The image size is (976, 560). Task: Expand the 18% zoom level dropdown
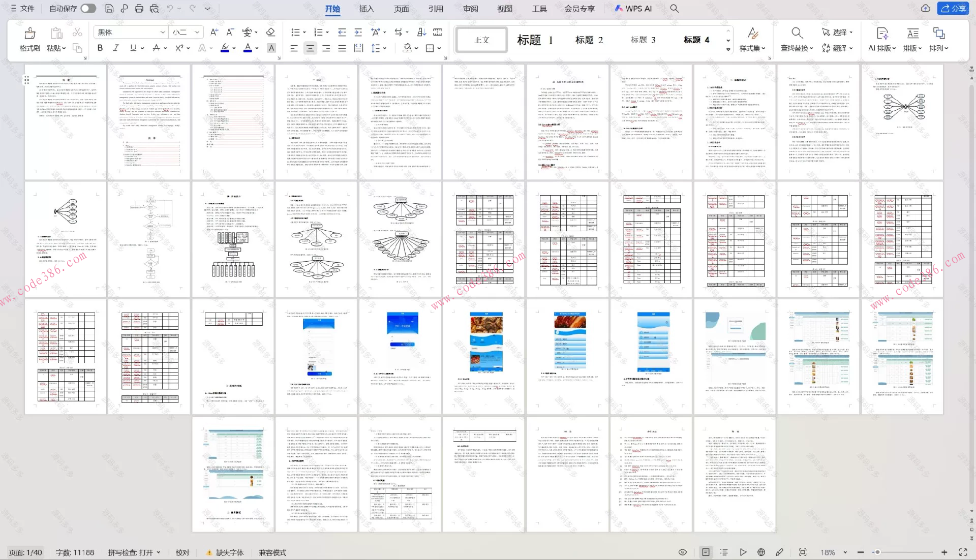[845, 552]
